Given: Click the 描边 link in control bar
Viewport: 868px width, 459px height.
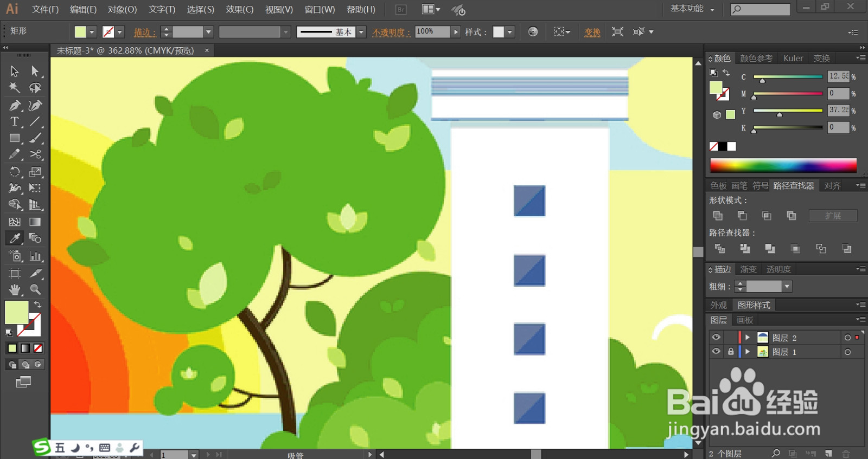Looking at the screenshot, I should click(144, 32).
